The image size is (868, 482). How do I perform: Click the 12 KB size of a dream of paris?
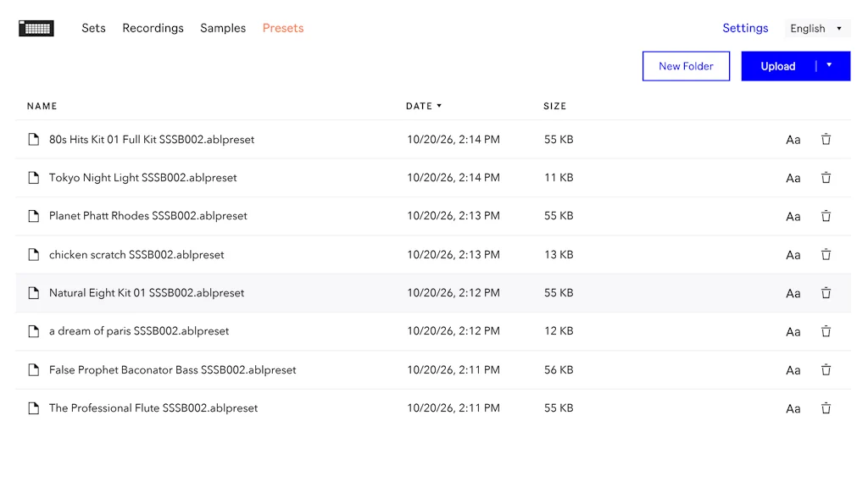click(x=559, y=331)
